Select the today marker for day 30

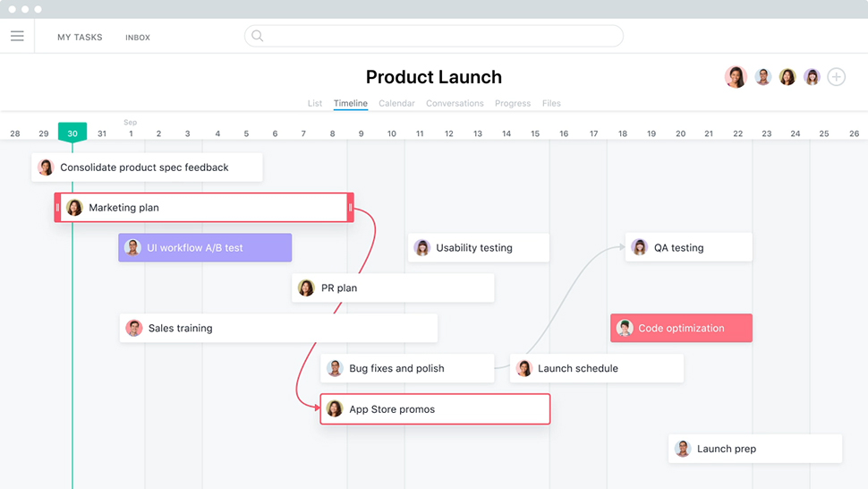tap(72, 133)
